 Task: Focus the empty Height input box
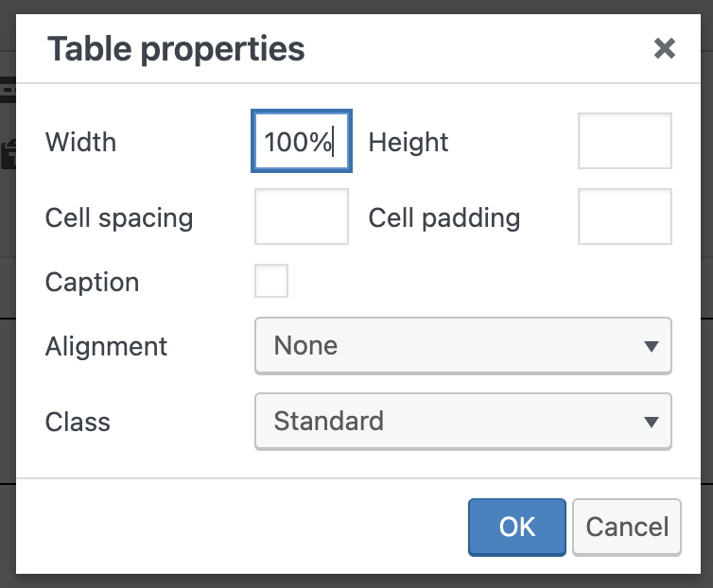coord(624,142)
